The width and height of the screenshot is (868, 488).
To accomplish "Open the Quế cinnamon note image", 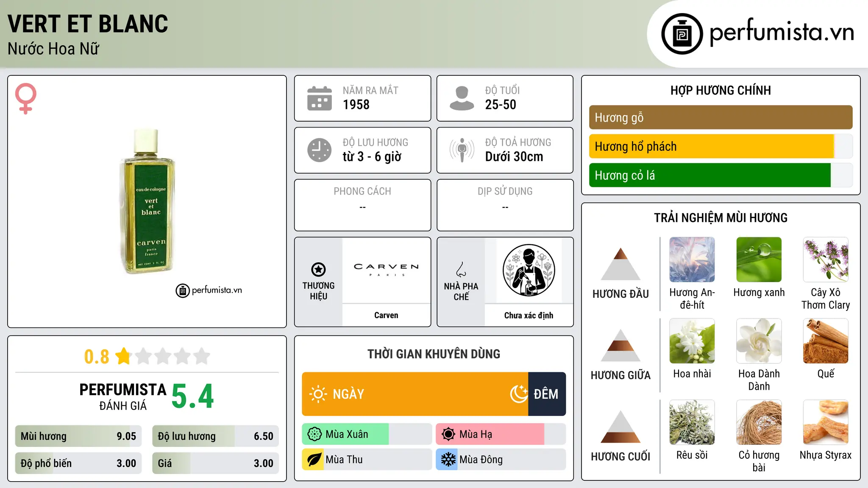I will pyautogui.click(x=826, y=341).
